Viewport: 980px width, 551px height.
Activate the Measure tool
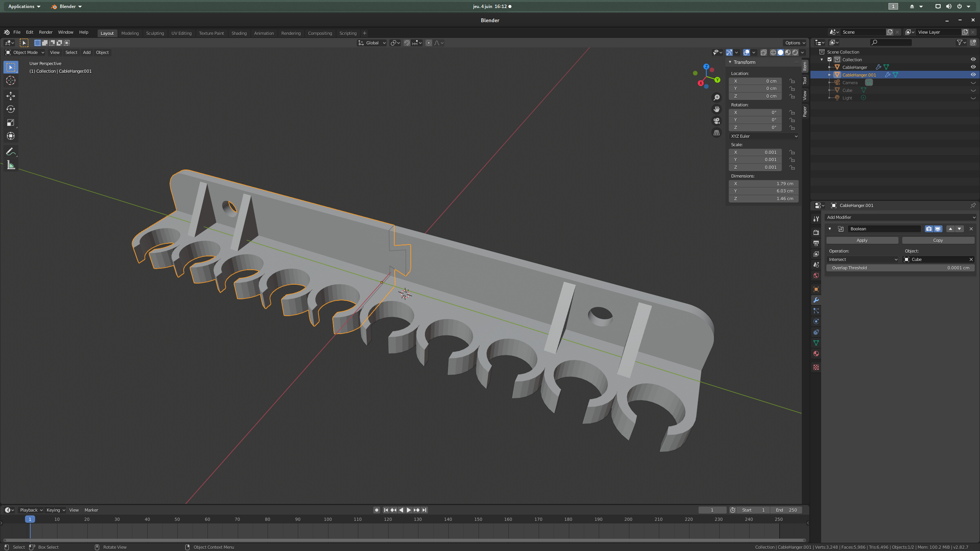tap(11, 165)
